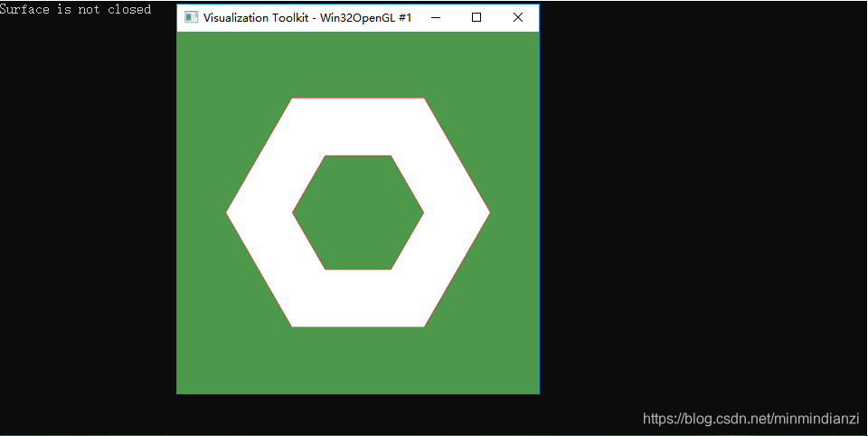The image size is (868, 436).
Task: Click the green inner hexagon hole
Action: pyautogui.click(x=358, y=213)
